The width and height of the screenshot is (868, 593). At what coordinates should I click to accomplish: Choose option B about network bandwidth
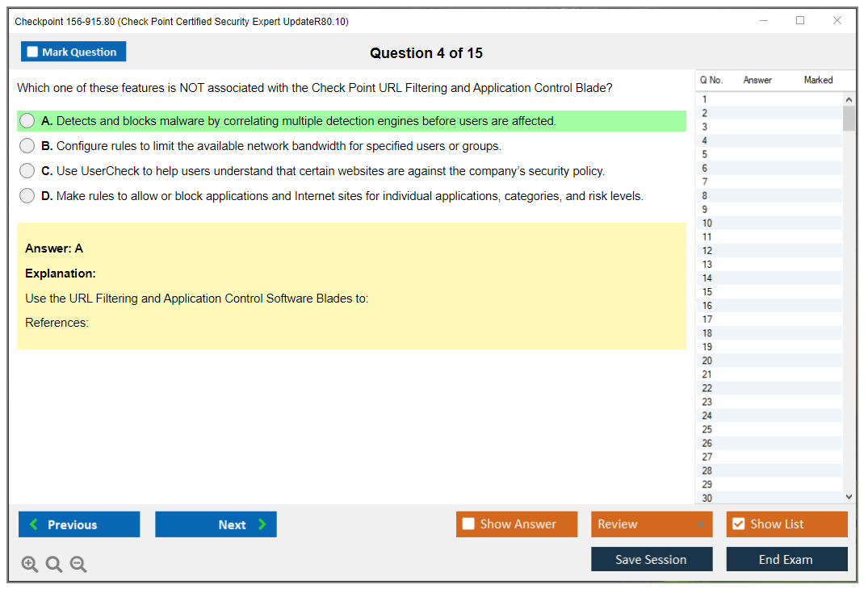tap(27, 146)
